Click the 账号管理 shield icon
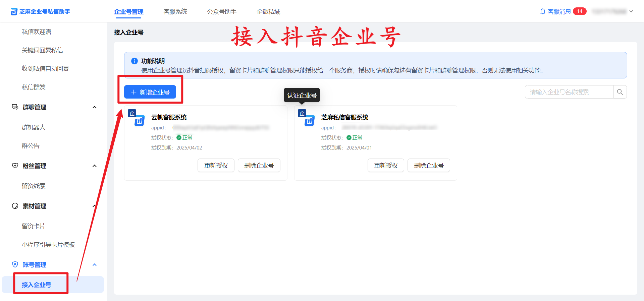The height and width of the screenshot is (301, 644). coord(15,264)
